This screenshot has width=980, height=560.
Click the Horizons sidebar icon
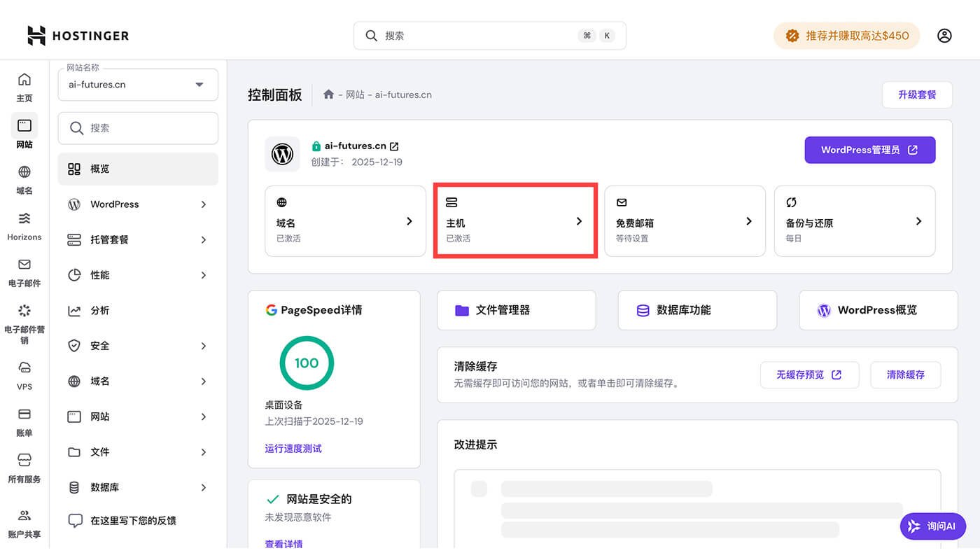click(x=24, y=226)
